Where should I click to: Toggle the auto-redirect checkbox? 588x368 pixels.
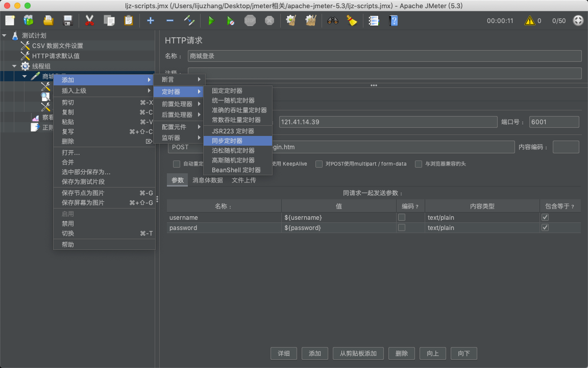176,164
